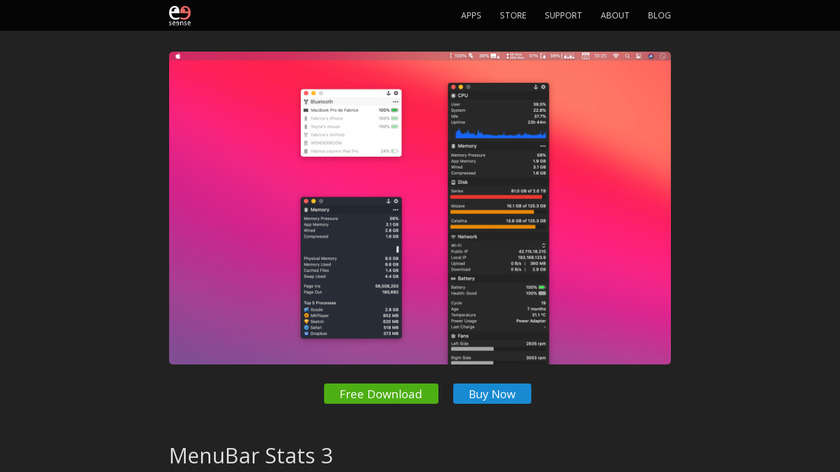Click the red Series disk usage bar

coord(496,197)
